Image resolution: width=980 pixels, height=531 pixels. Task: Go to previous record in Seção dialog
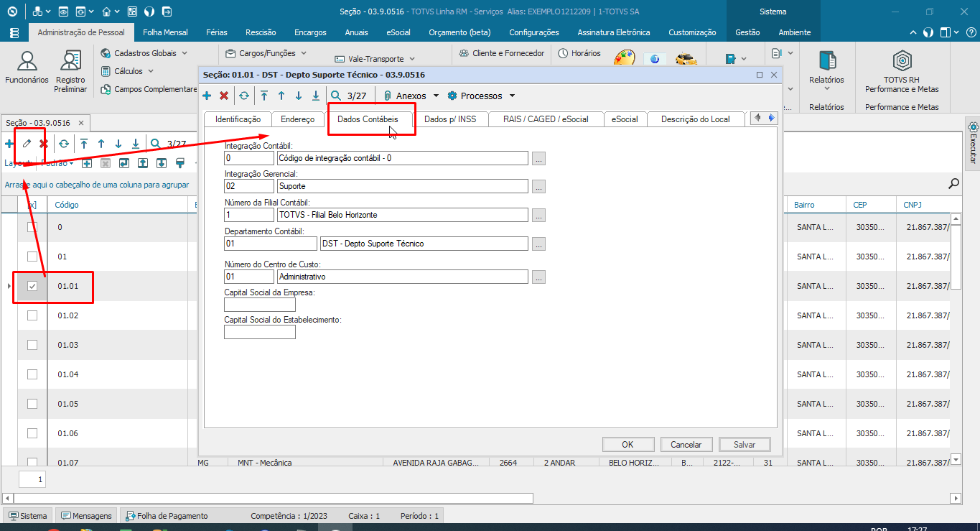coord(281,96)
